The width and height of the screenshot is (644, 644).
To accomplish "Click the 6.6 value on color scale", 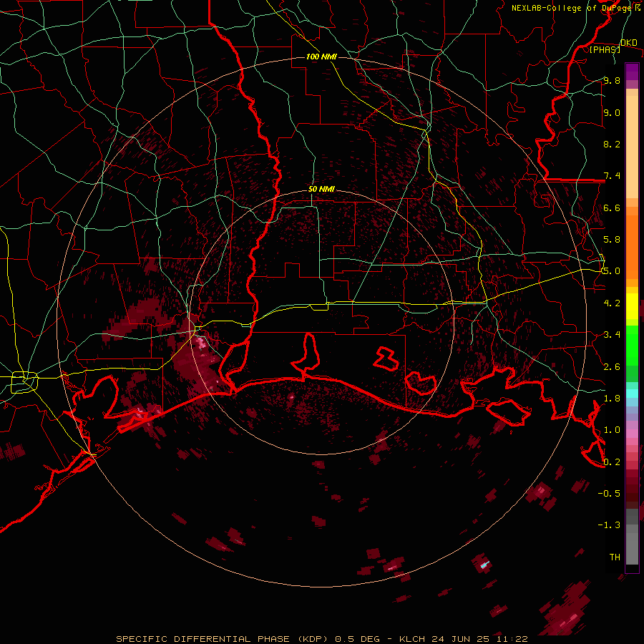I will [x=612, y=208].
